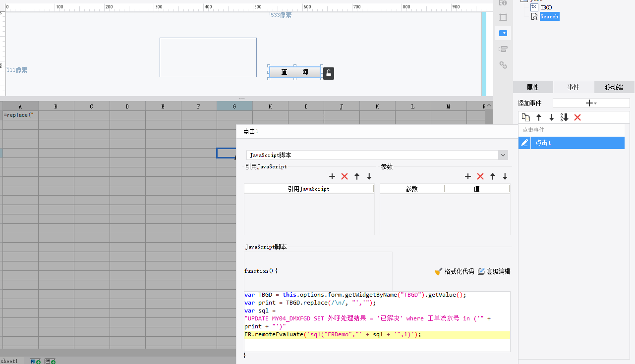Add a new report sheet with the first plus icon

(x=35, y=361)
